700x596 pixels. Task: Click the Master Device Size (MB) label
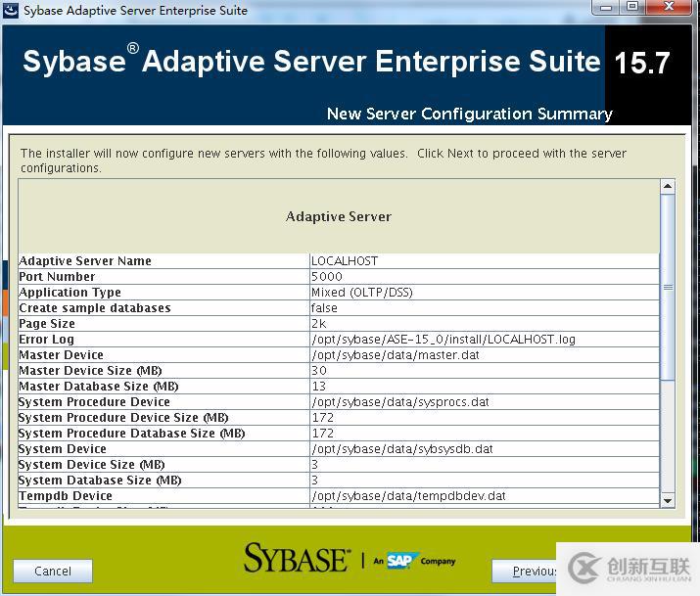coord(90,371)
